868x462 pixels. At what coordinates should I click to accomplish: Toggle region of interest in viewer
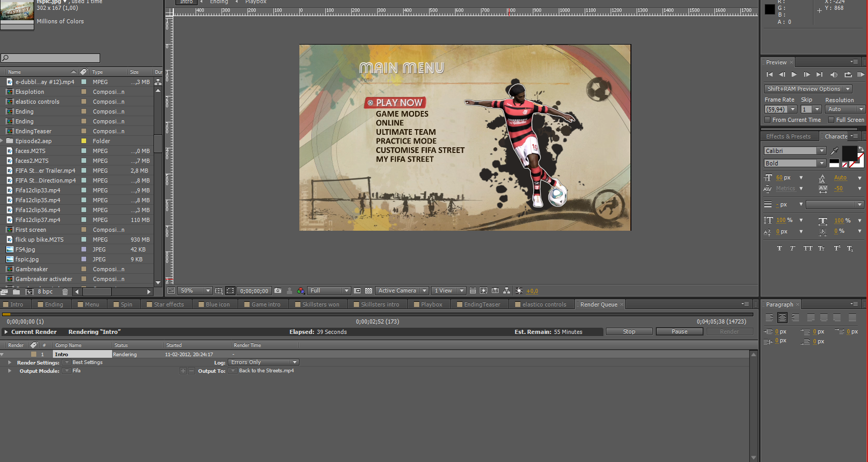point(357,291)
